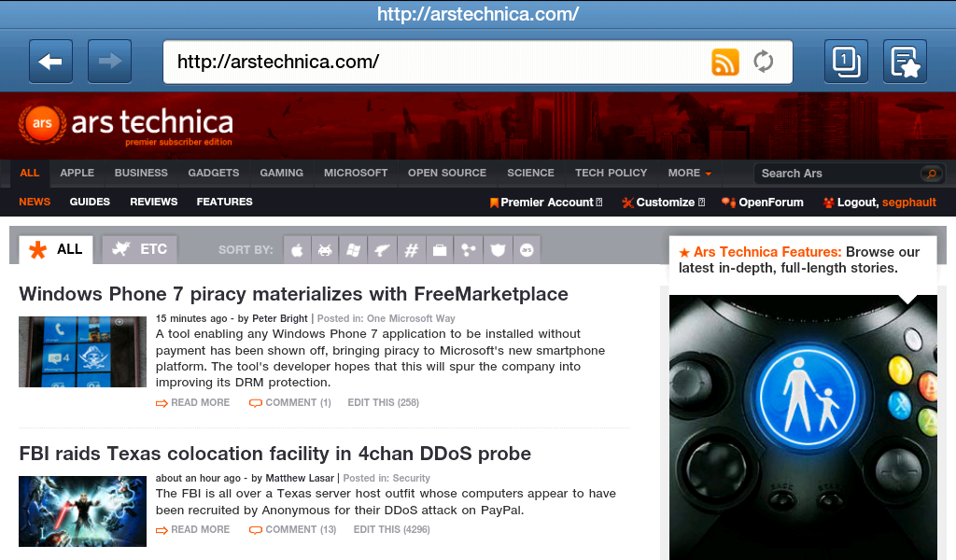Open the Windows Phone article thumbnail

click(x=82, y=352)
